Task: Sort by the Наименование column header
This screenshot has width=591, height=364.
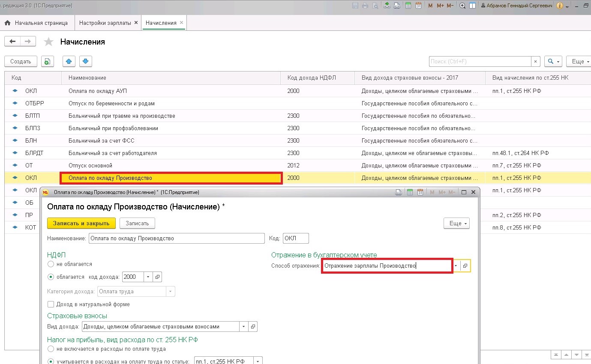Action: tap(171, 78)
